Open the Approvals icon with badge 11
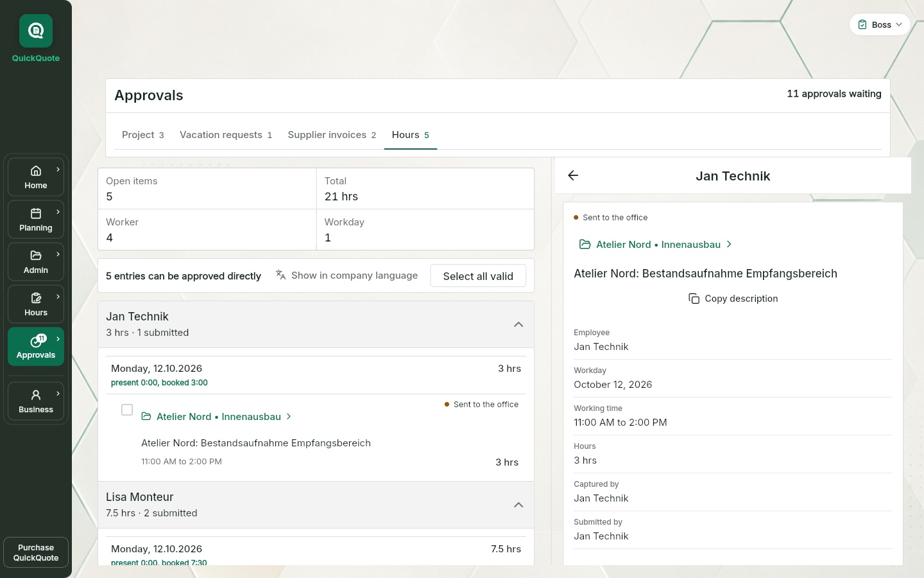Screen dimensions: 924x578 click(37, 340)
